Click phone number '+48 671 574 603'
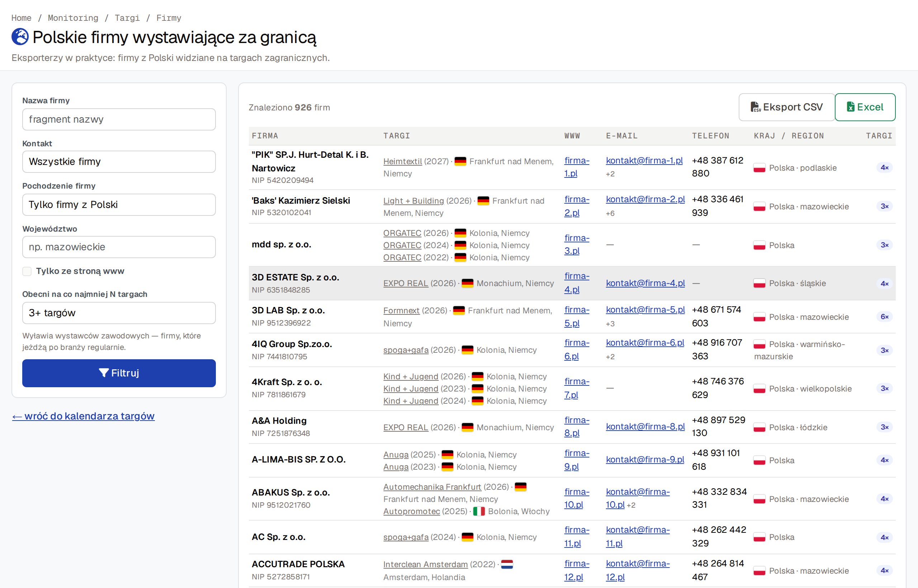 (716, 317)
